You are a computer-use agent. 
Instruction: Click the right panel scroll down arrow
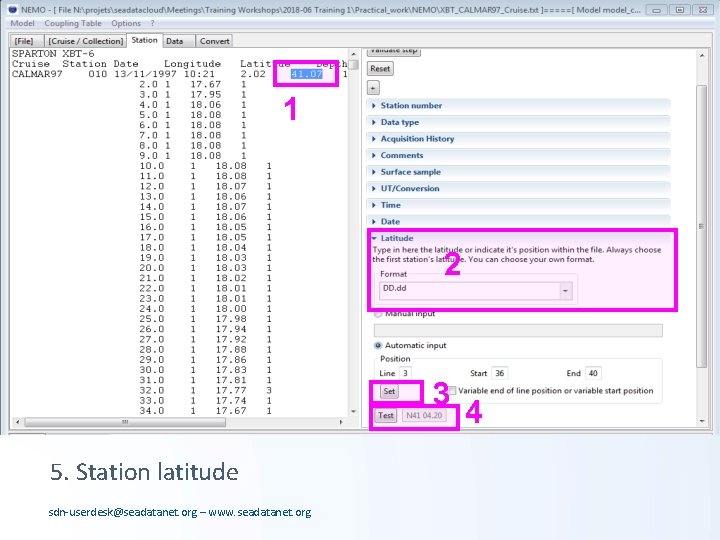click(702, 421)
